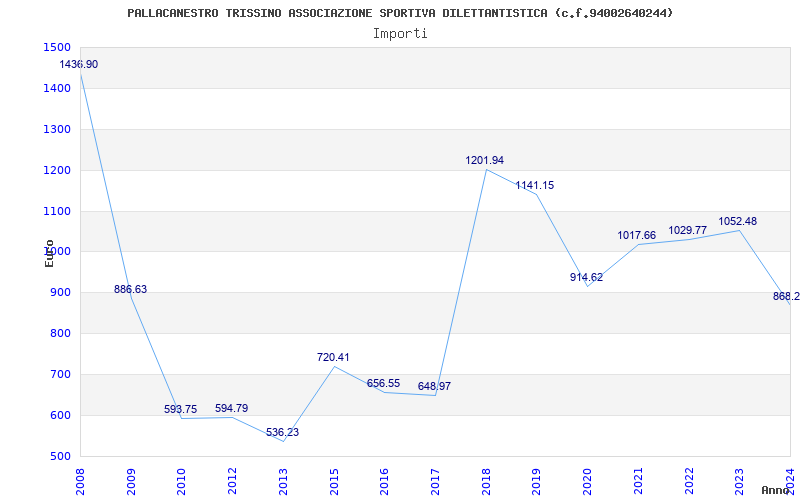Select the 536.23 data label
Screen dimensions: 800x500
tap(282, 432)
